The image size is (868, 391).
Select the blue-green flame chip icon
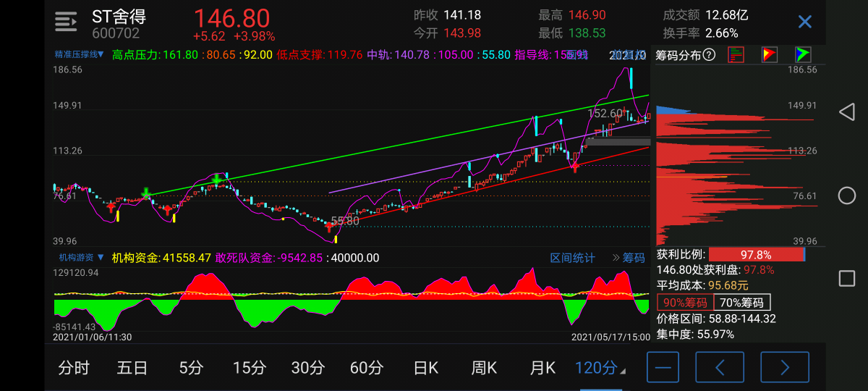802,54
